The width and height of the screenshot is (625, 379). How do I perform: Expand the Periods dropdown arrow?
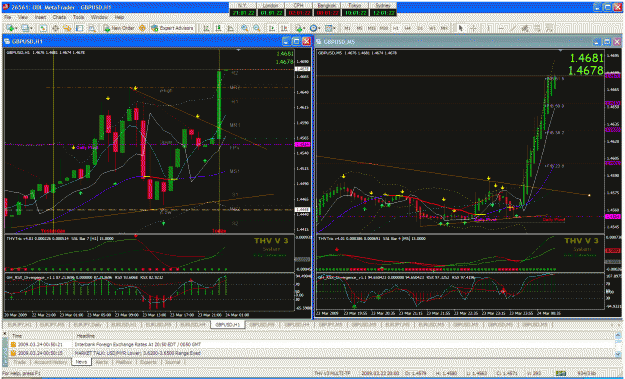point(320,28)
